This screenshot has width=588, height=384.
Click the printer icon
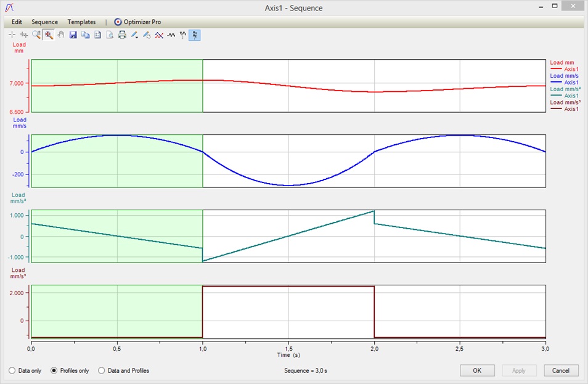[x=122, y=35]
